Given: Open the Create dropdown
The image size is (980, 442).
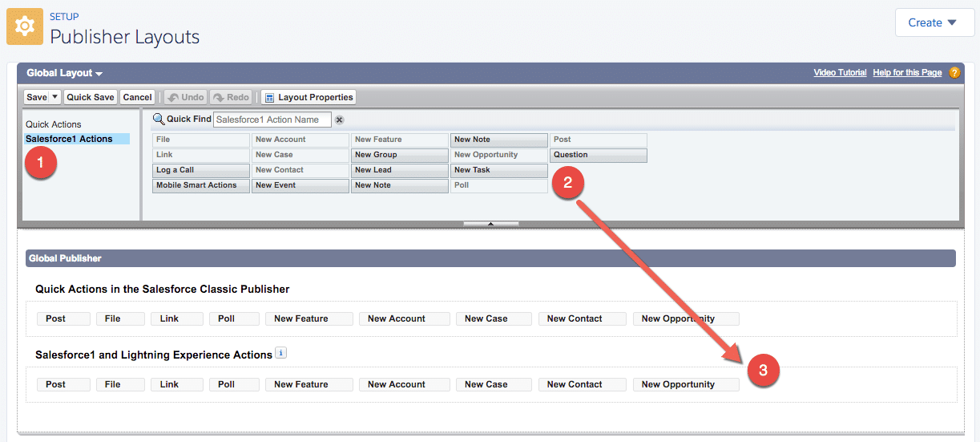Looking at the screenshot, I should pos(934,22).
